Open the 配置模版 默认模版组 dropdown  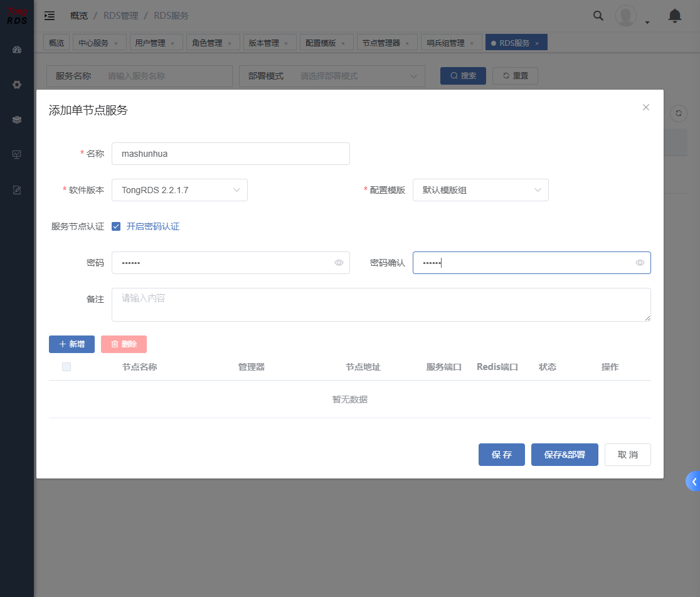pyautogui.click(x=480, y=190)
